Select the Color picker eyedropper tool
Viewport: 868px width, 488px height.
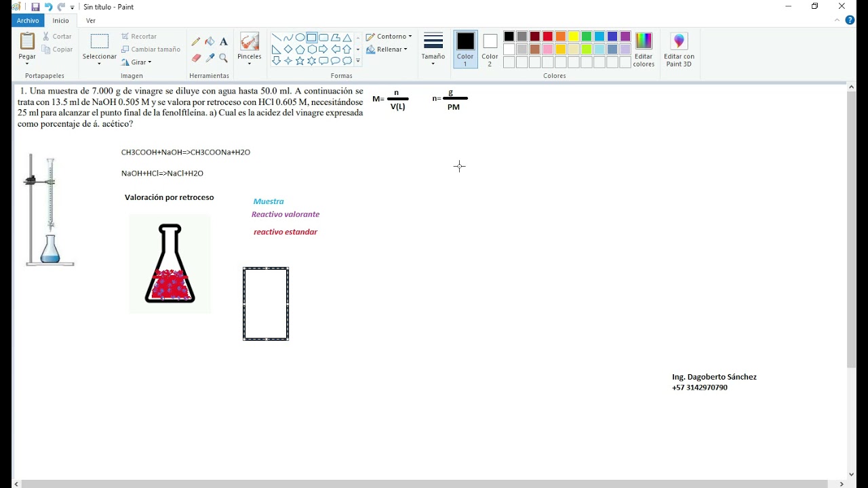click(x=210, y=58)
